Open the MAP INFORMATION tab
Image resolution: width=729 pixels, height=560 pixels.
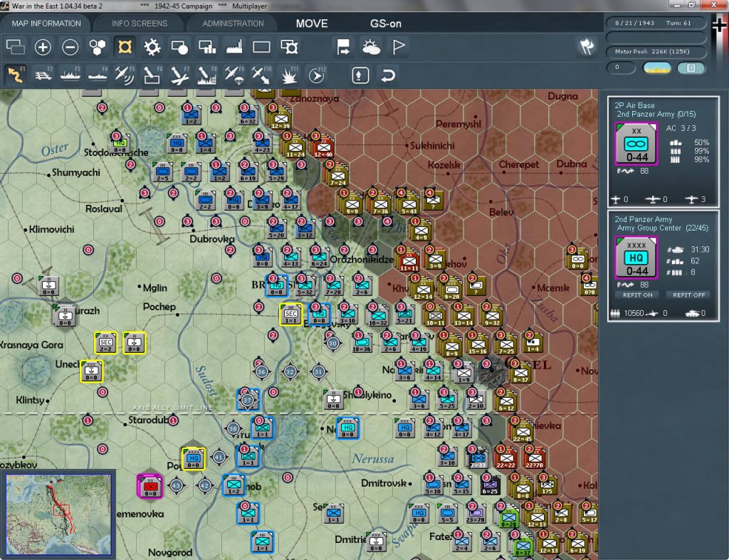pos(46,23)
